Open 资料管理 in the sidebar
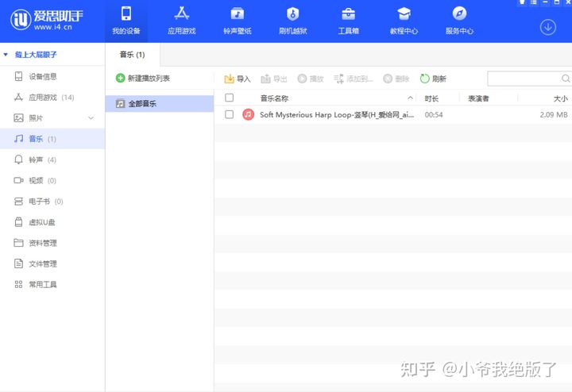This screenshot has height=392, width=572. coord(52,243)
